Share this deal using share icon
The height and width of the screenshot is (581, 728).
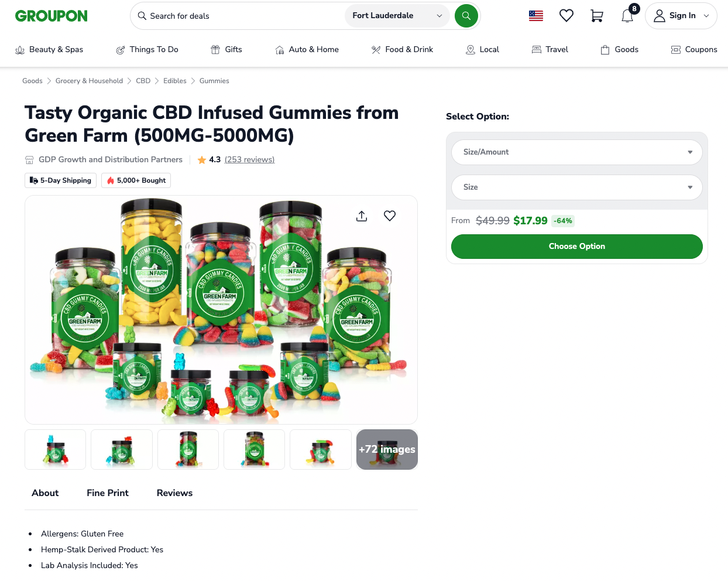pos(362,216)
